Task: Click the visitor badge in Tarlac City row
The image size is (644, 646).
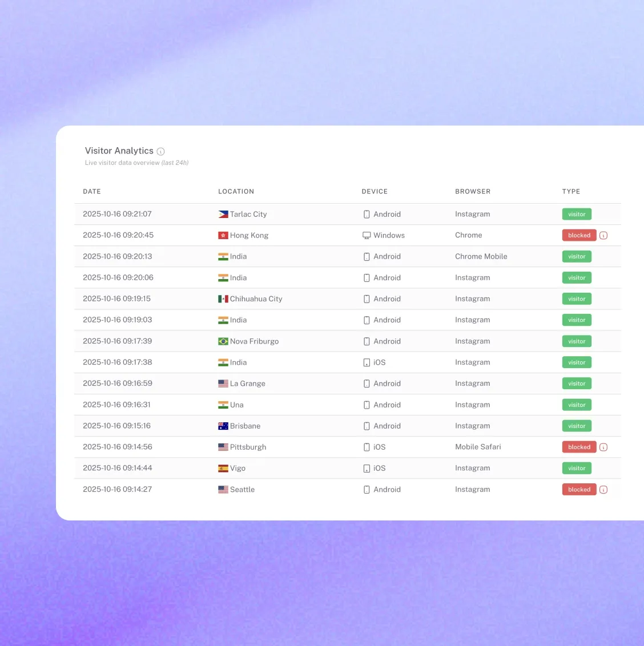Action: [577, 214]
